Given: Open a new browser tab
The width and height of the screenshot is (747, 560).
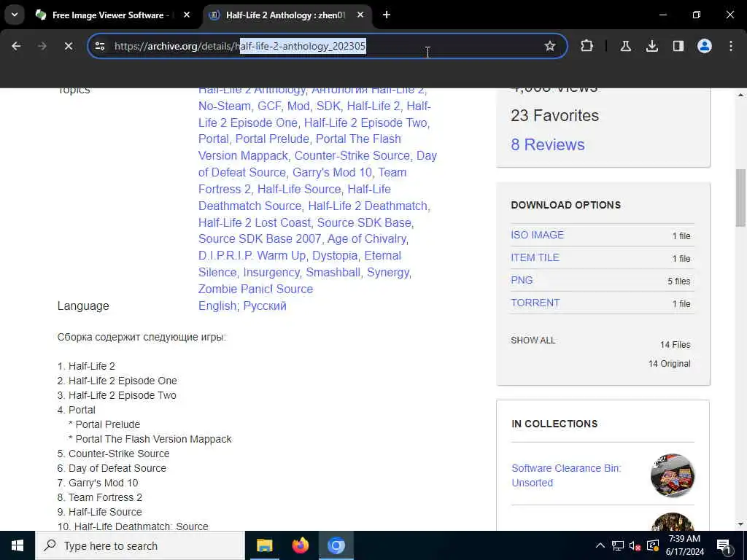Looking at the screenshot, I should pos(387,15).
